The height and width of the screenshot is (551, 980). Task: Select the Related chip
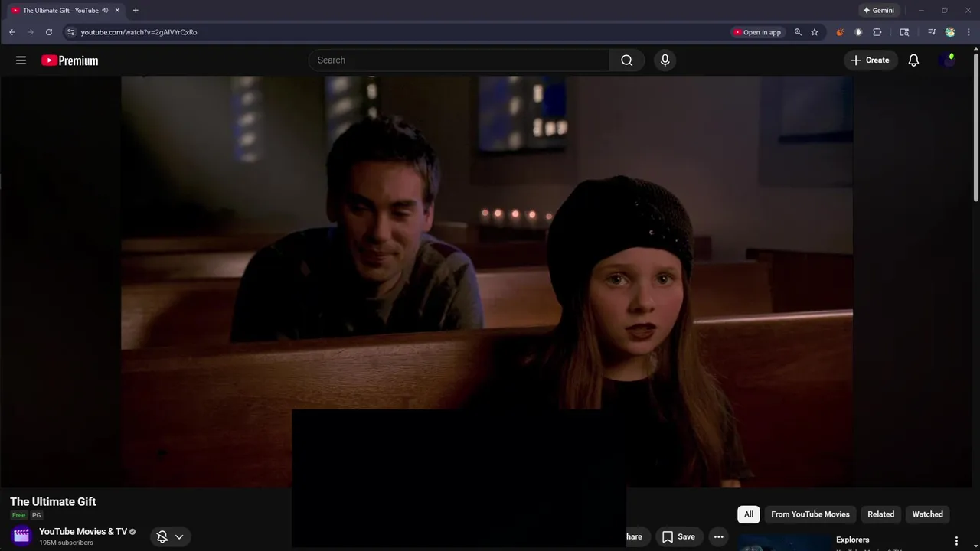click(x=880, y=514)
